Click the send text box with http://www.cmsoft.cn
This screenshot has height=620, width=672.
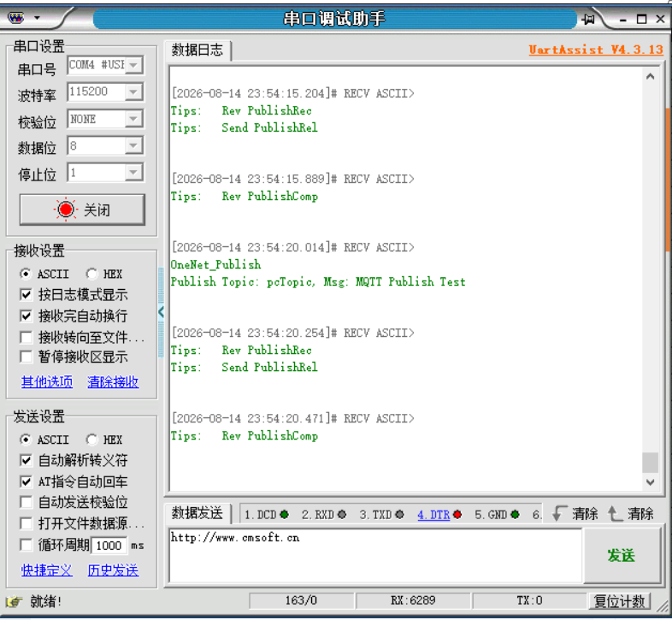[376, 555]
